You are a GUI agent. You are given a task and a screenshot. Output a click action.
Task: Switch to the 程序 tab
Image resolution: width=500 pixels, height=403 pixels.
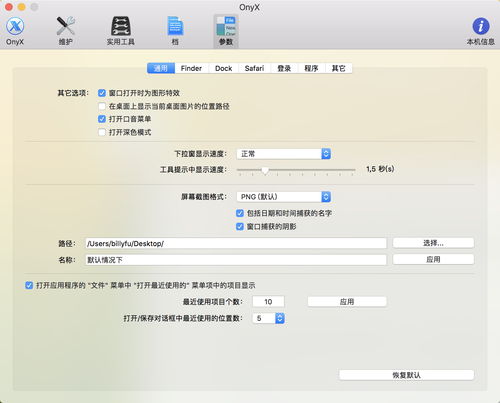pos(311,68)
